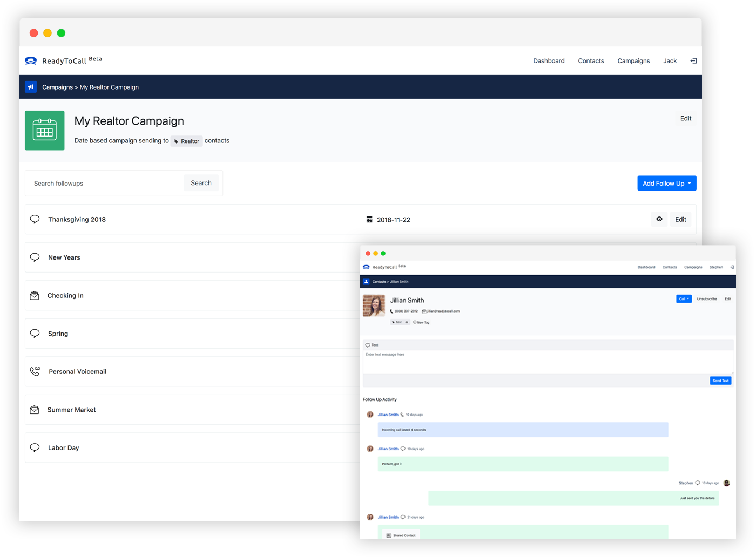
Task: Click the Spring followup title
Action: pos(58,334)
